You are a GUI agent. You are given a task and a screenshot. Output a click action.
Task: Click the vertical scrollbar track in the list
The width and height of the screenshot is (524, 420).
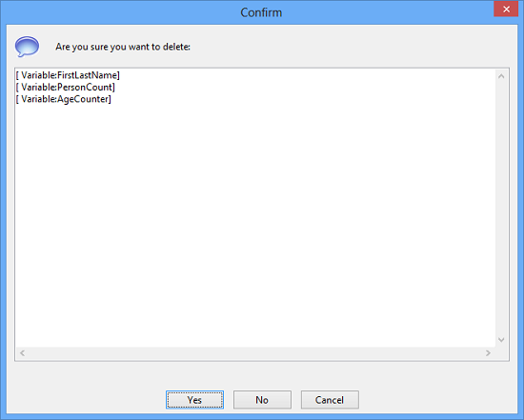click(x=501, y=208)
